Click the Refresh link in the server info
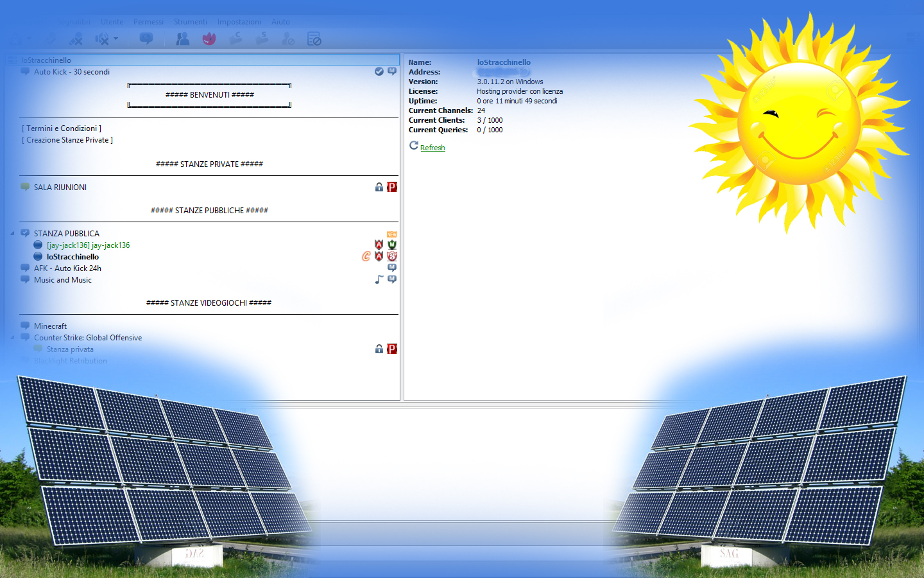Viewport: 924px width, 578px height. (432, 147)
